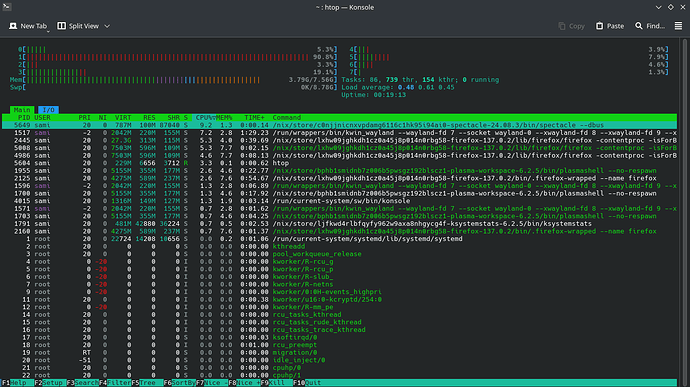Click the keep-above diamond icon
Screen dimensions: 690x387
click(x=671, y=7)
